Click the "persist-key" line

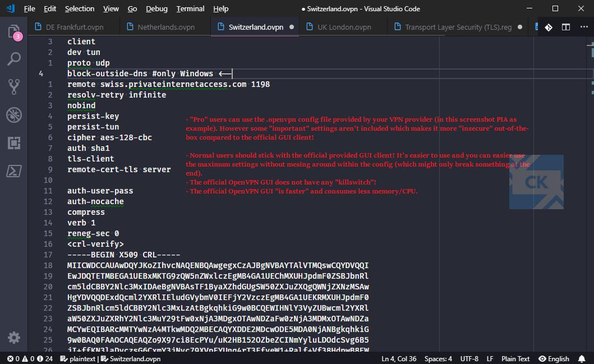tap(93, 116)
